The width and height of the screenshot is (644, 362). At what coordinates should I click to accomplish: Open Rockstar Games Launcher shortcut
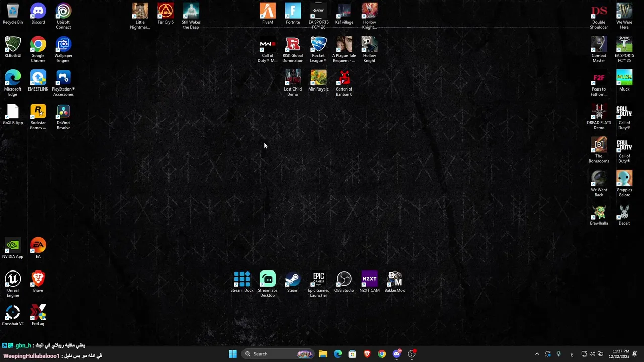click(38, 117)
